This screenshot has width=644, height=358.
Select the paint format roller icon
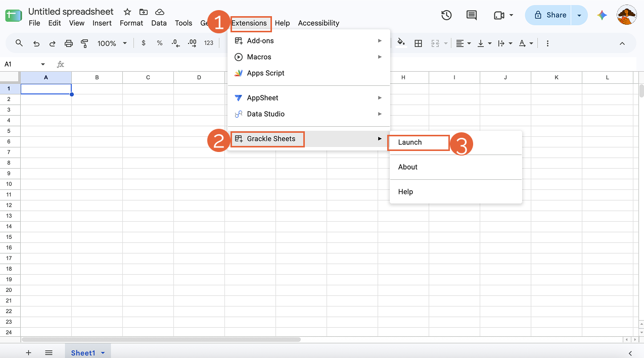84,43
